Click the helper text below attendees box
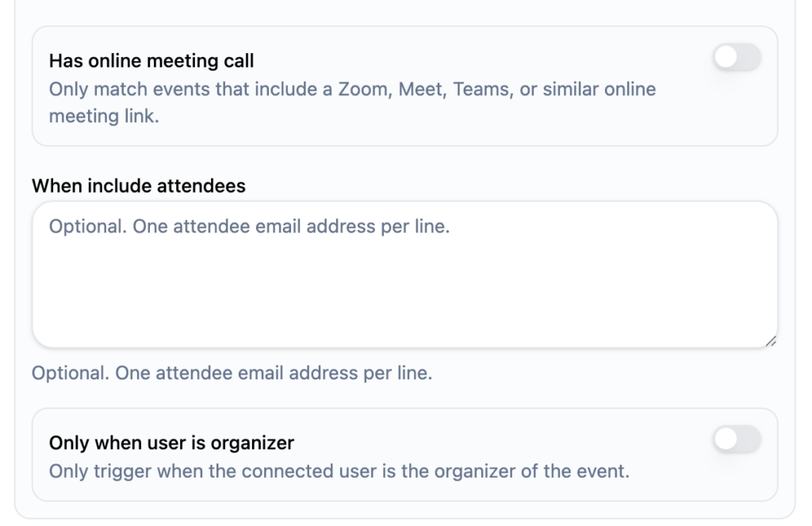812x526 pixels. pos(232,373)
